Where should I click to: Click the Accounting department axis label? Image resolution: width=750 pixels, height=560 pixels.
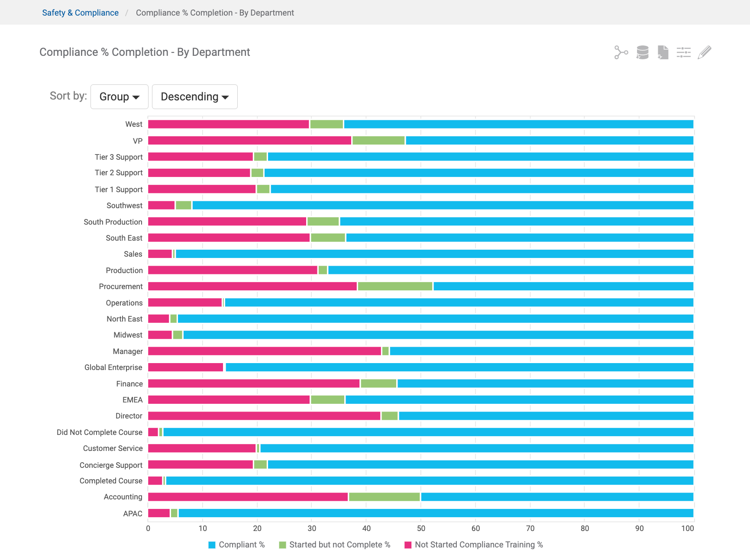click(123, 497)
